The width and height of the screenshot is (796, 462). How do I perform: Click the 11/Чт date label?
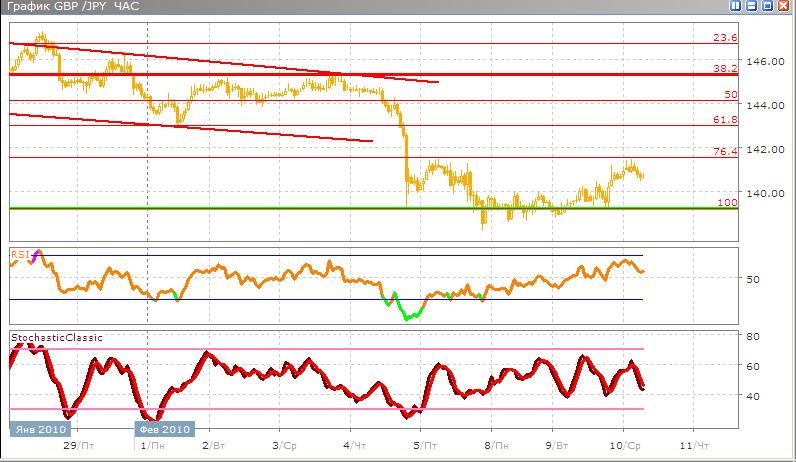click(x=694, y=446)
